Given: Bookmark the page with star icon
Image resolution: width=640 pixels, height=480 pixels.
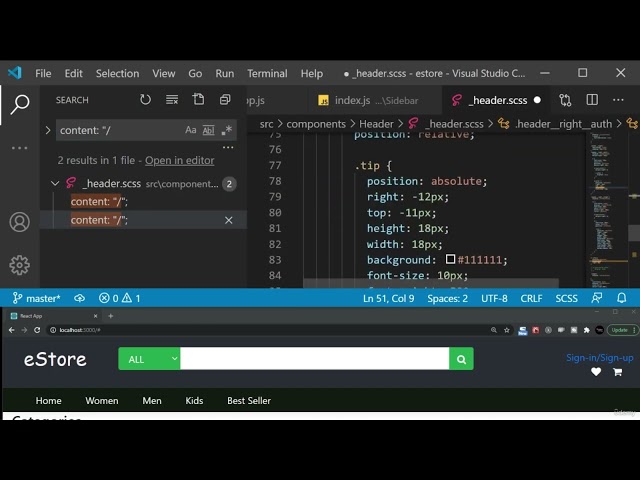Looking at the screenshot, I should tap(507, 330).
